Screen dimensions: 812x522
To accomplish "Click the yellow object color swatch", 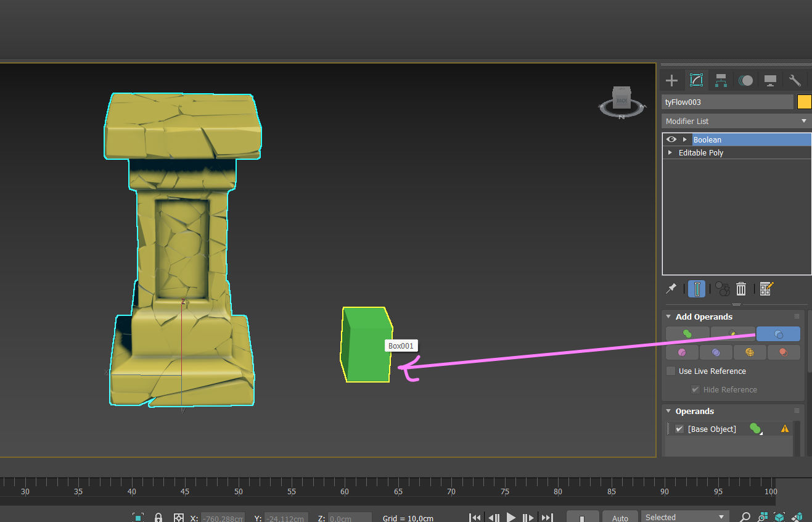I will tap(804, 102).
